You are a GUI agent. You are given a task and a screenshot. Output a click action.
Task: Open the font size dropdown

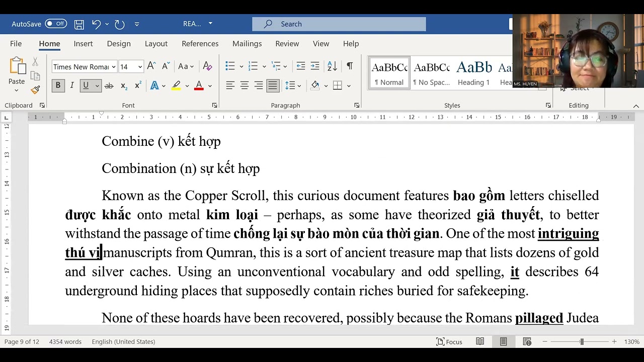coord(140,67)
